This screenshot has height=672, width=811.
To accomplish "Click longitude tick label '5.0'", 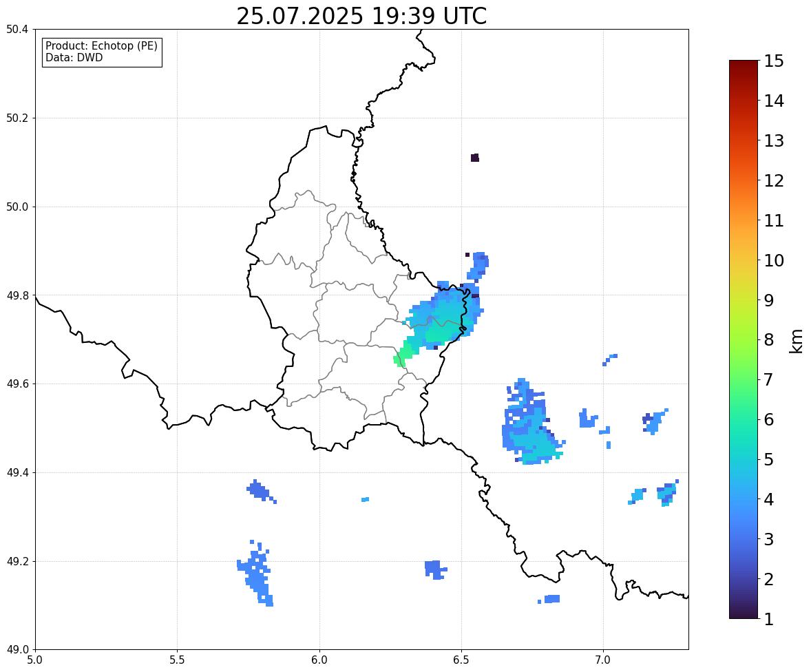I will (35, 660).
